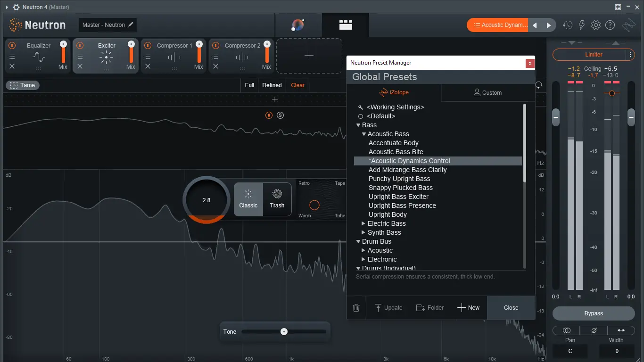The image size is (644, 362).
Task: Open the Equalizer module presets list icon
Action: (x=12, y=57)
